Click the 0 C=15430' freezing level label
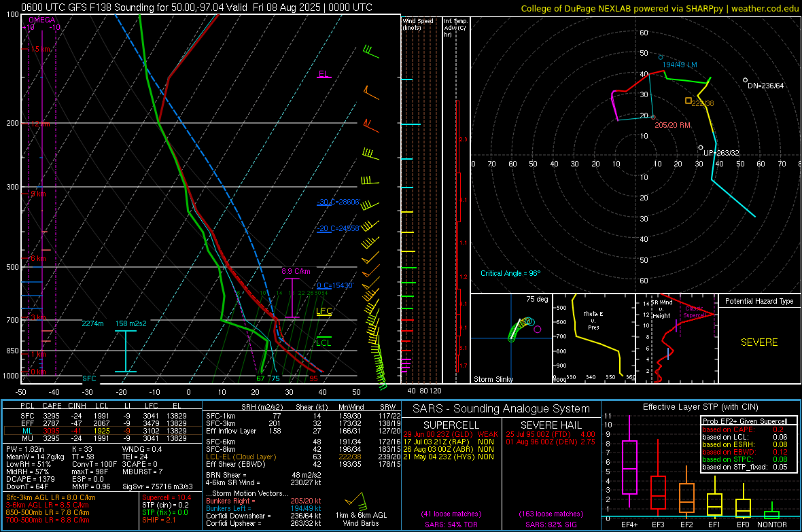802x532 pixels. click(335, 285)
